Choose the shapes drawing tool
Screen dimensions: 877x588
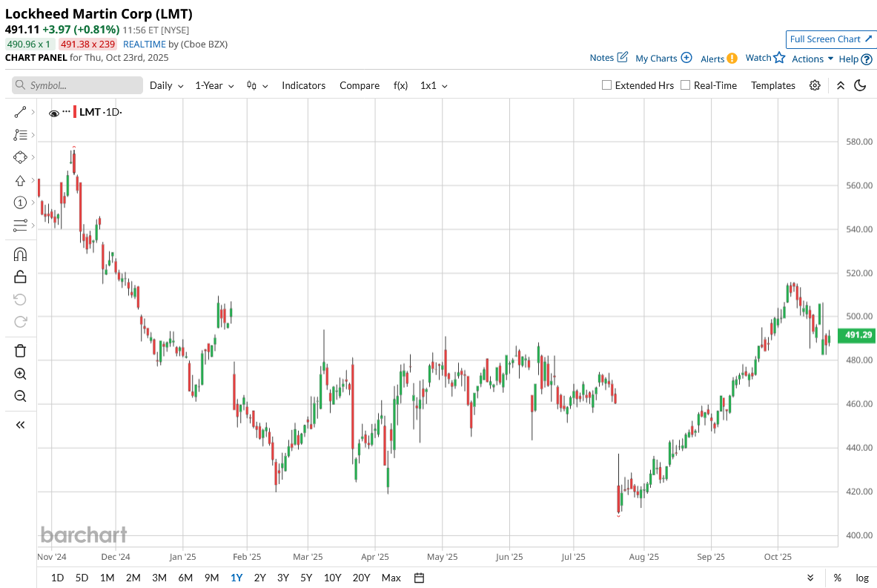(20, 157)
